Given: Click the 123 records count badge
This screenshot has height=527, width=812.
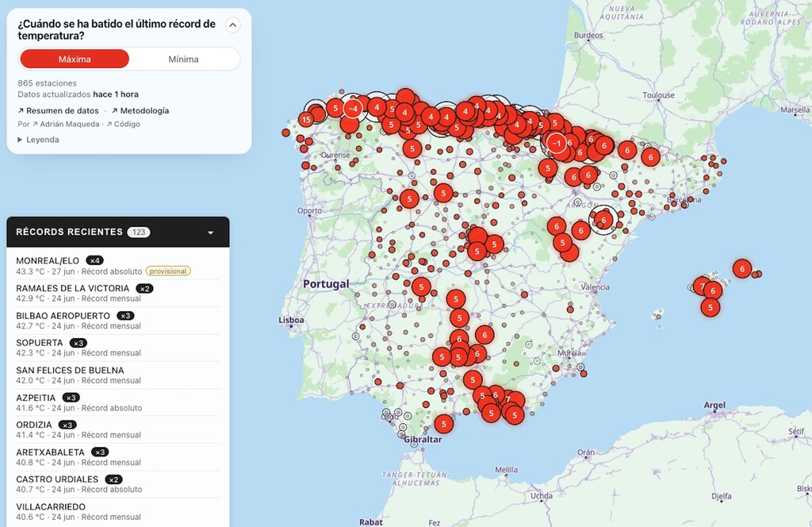Looking at the screenshot, I should pyautogui.click(x=139, y=232).
